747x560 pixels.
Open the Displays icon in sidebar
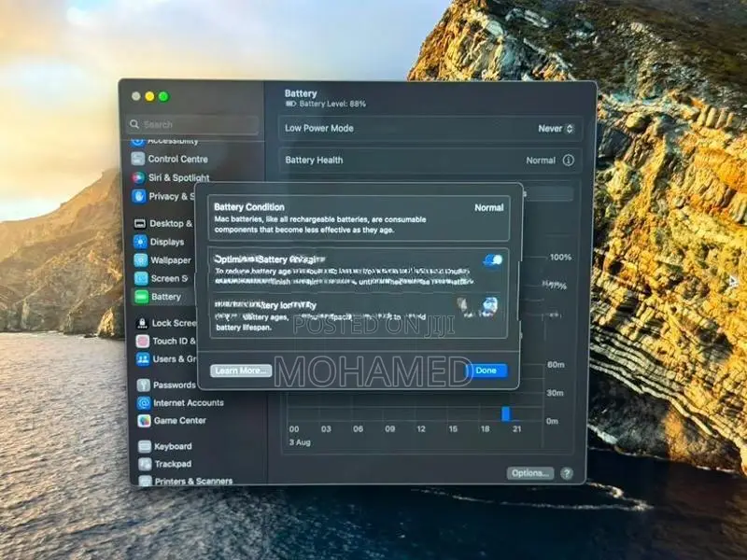140,242
